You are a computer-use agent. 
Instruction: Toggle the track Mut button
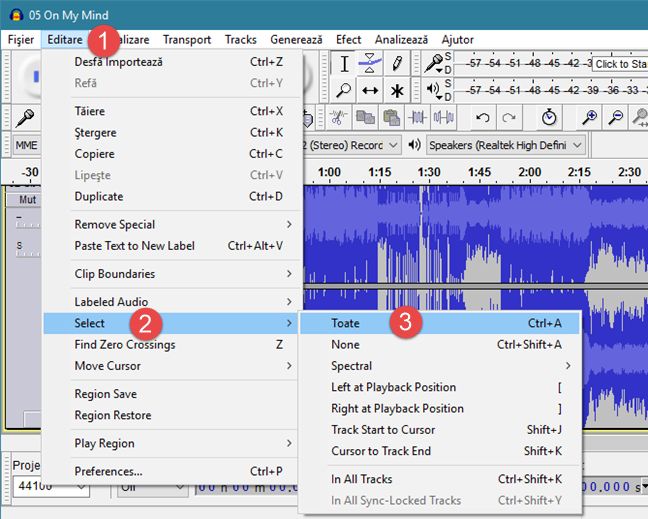[27, 200]
